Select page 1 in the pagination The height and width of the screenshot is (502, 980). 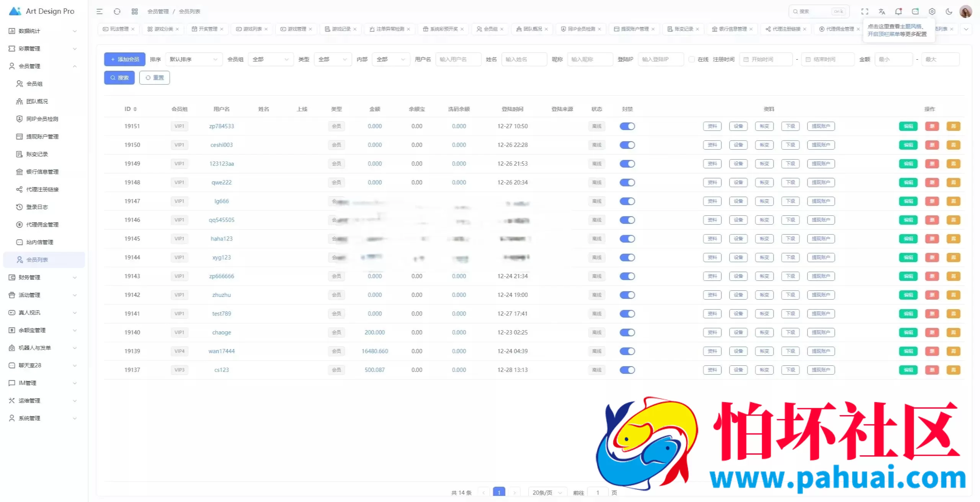point(499,492)
